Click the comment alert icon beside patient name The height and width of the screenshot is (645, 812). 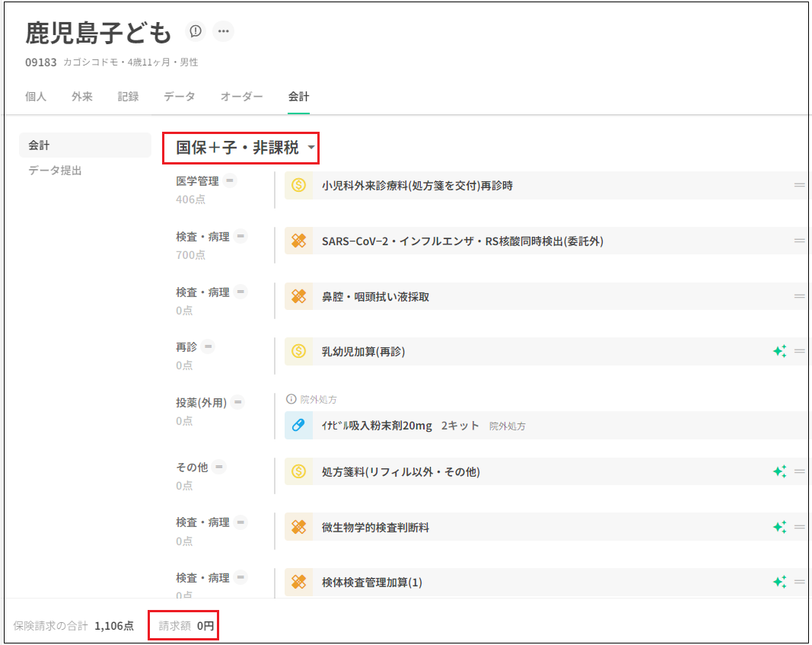[x=196, y=31]
